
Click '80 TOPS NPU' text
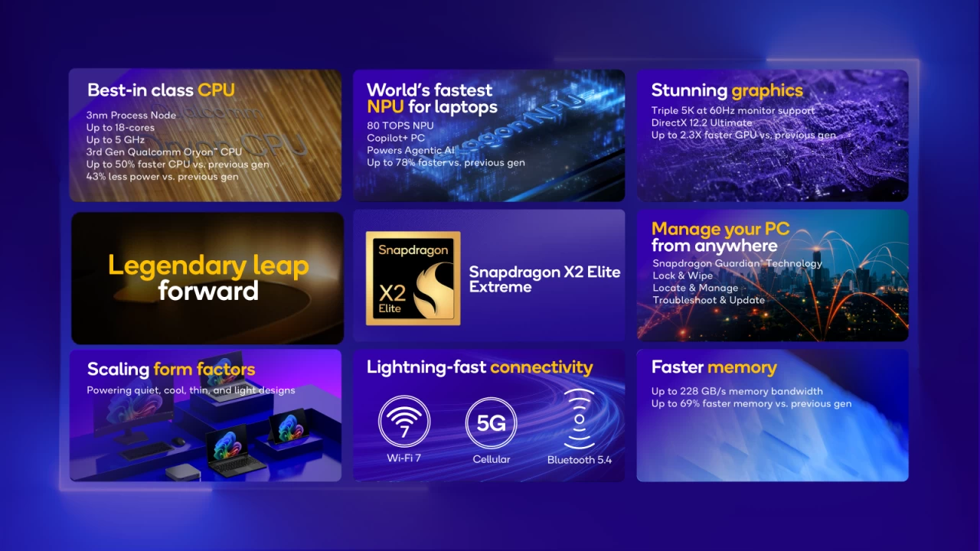coord(400,126)
